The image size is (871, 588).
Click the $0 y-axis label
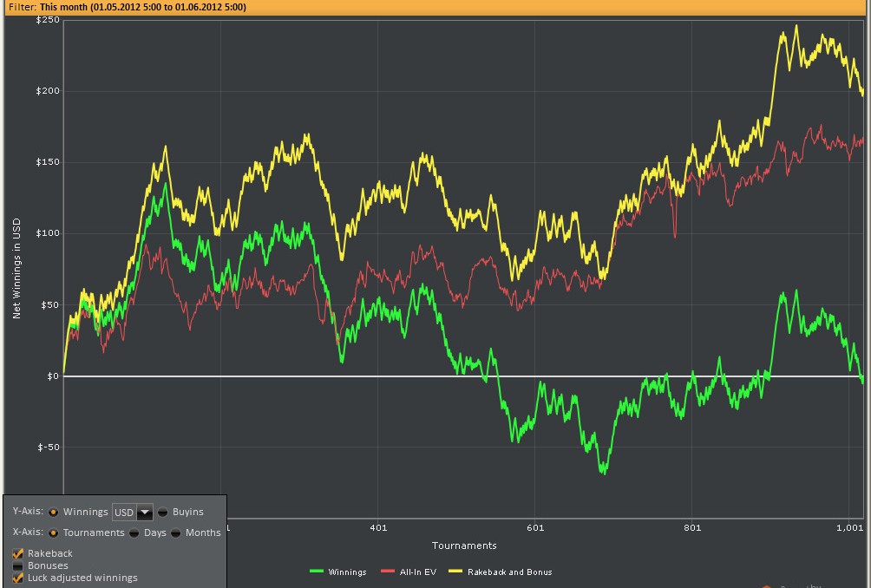tap(53, 376)
